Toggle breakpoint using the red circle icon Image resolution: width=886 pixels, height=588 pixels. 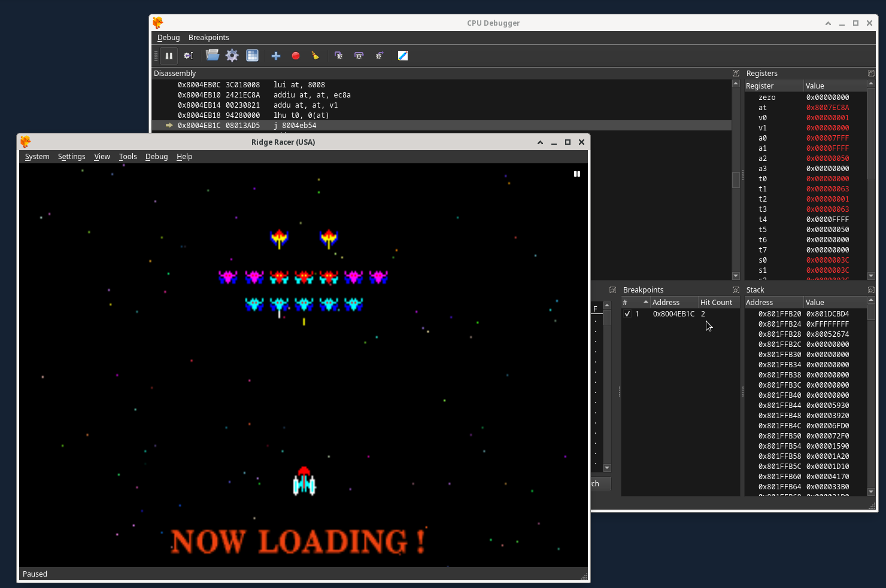[x=296, y=56]
